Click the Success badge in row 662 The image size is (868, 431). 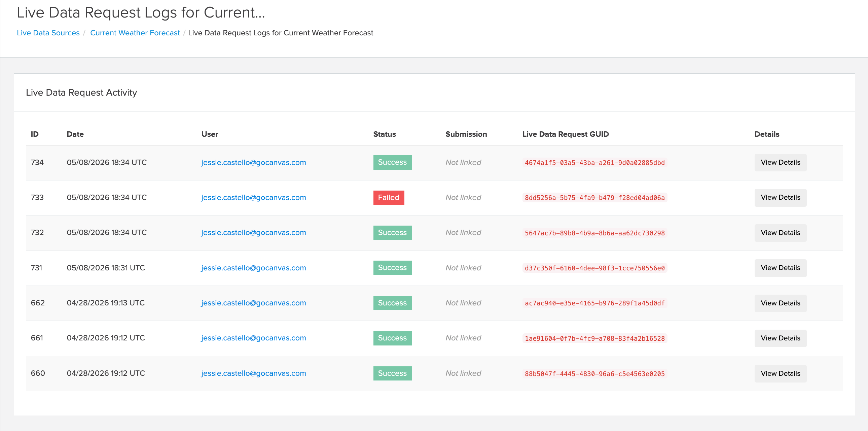coord(392,303)
